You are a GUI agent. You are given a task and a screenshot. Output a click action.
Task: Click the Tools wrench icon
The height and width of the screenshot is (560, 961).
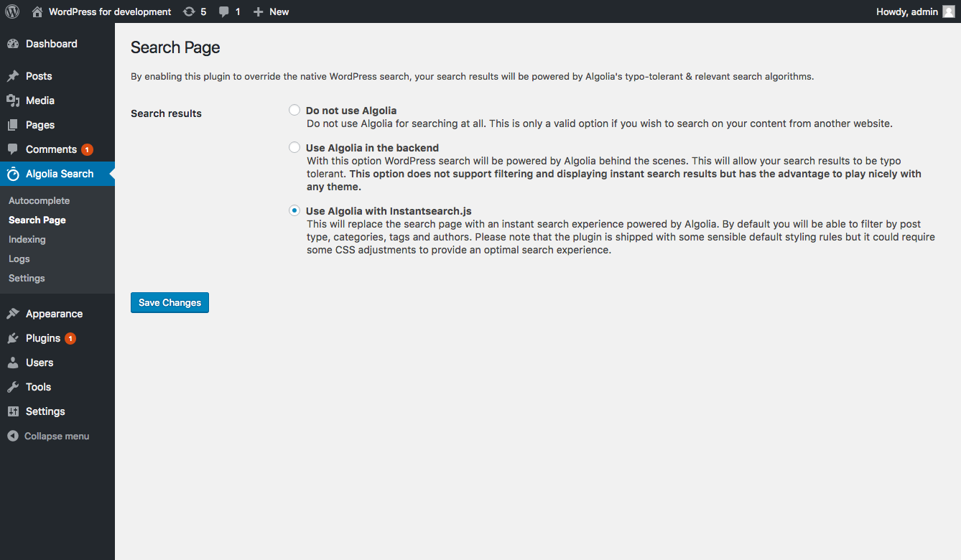[13, 387]
